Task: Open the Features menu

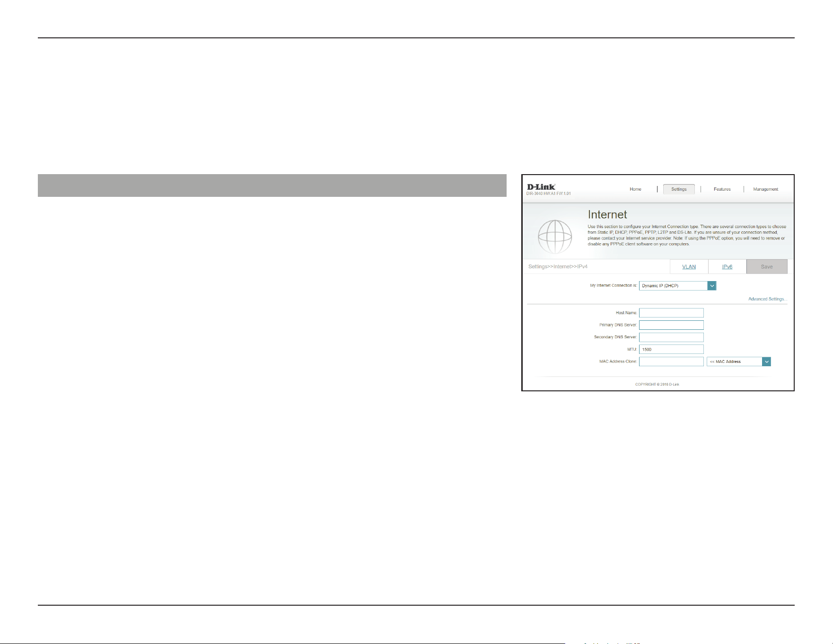Action: pyautogui.click(x=722, y=189)
